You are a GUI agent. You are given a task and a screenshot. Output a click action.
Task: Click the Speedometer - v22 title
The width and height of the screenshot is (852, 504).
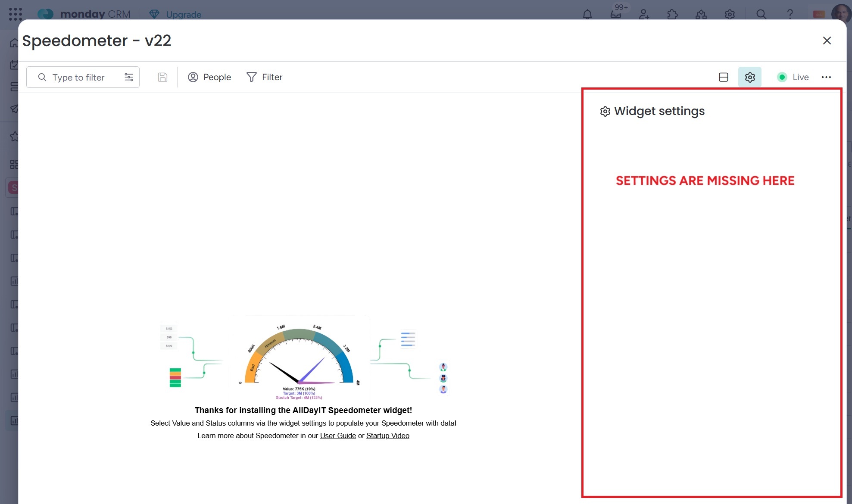[97, 40]
